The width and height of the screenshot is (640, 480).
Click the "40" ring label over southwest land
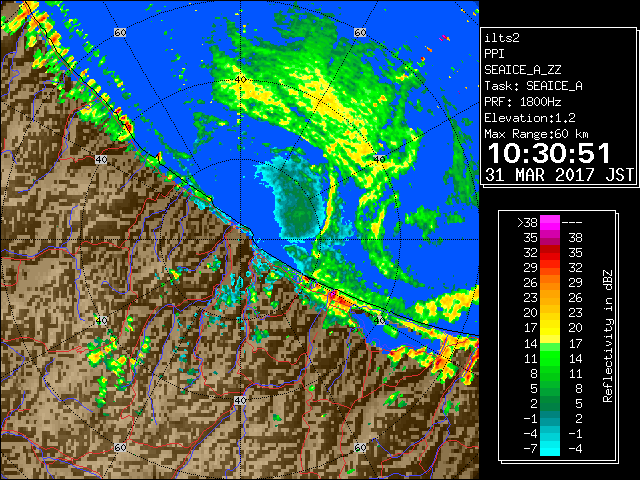click(101, 321)
